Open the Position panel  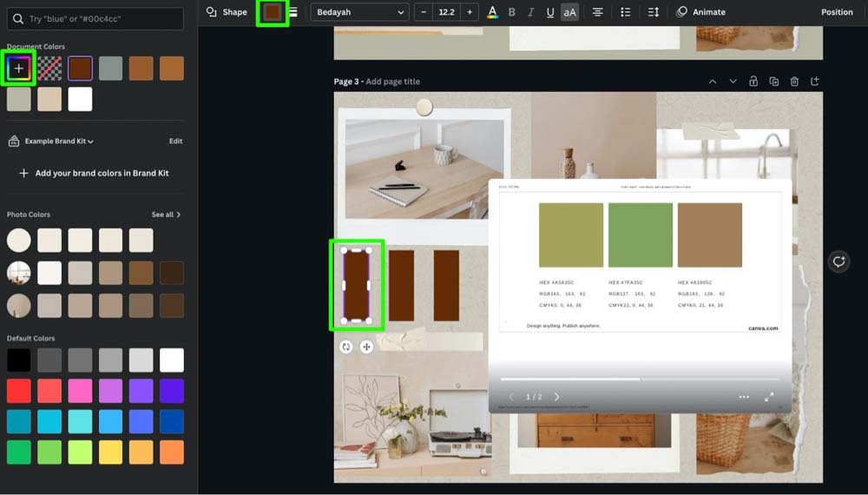[837, 12]
